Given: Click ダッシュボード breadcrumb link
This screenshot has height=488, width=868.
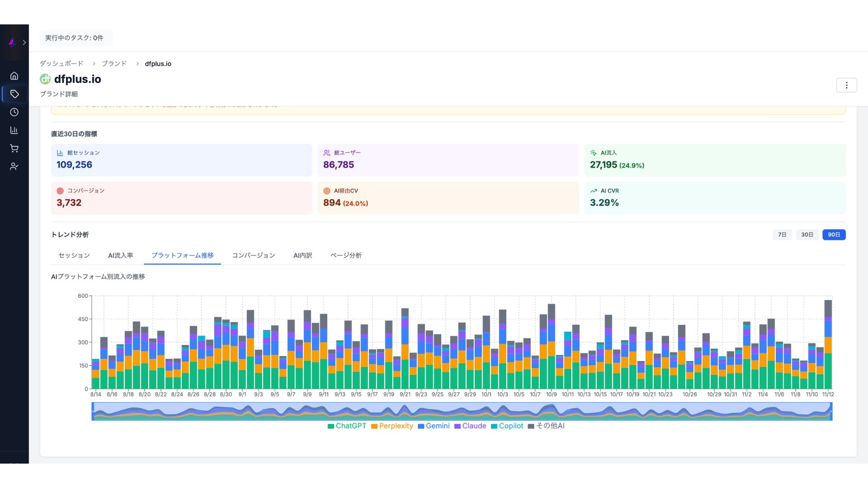Looking at the screenshot, I should coord(61,64).
